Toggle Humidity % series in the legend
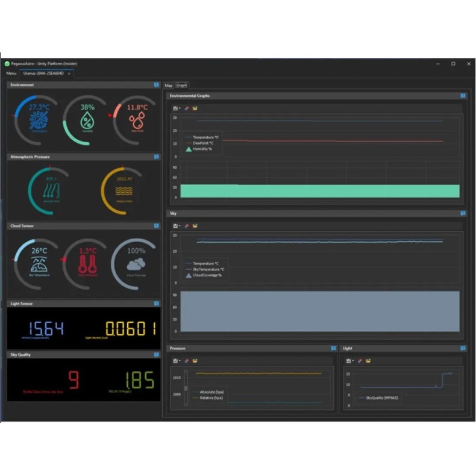This screenshot has height=476, width=476. click(201, 149)
